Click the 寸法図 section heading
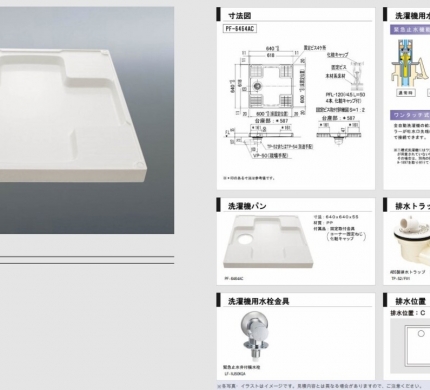Screen dimensions: 430x390 click(239, 16)
